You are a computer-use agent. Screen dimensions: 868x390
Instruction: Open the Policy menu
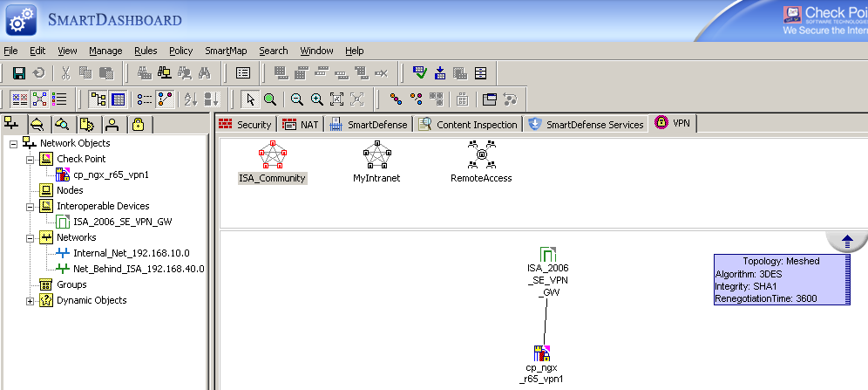click(181, 51)
